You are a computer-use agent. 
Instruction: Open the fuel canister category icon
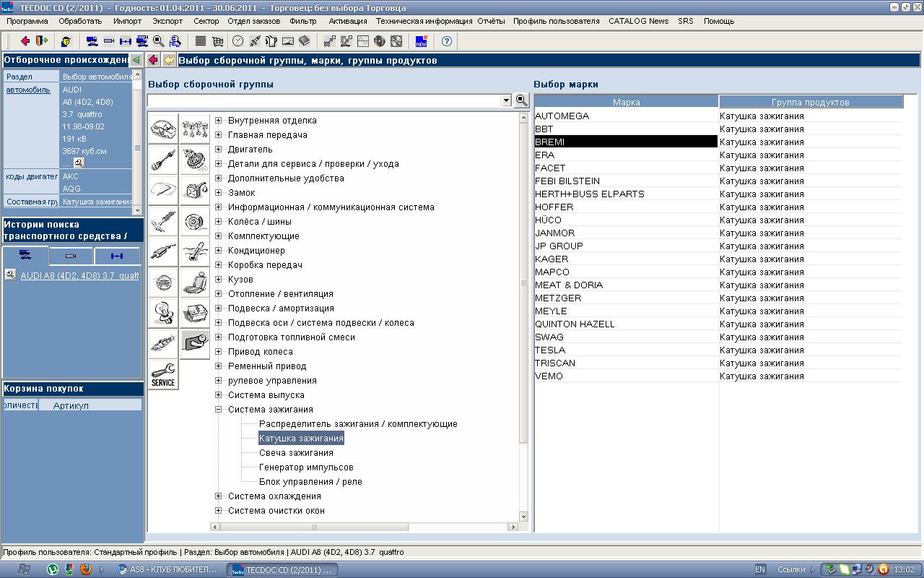pyautogui.click(x=195, y=190)
